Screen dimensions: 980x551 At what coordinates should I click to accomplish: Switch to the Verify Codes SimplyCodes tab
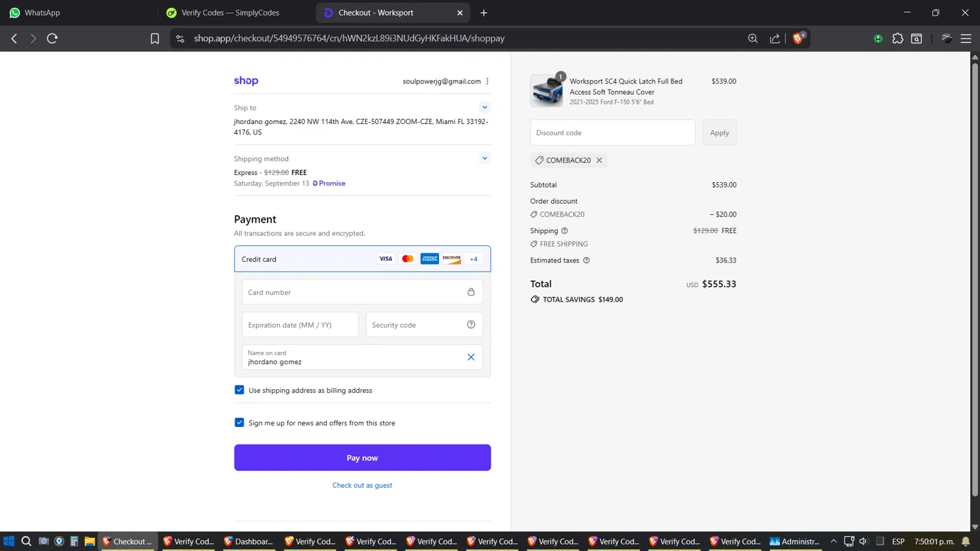click(237, 12)
